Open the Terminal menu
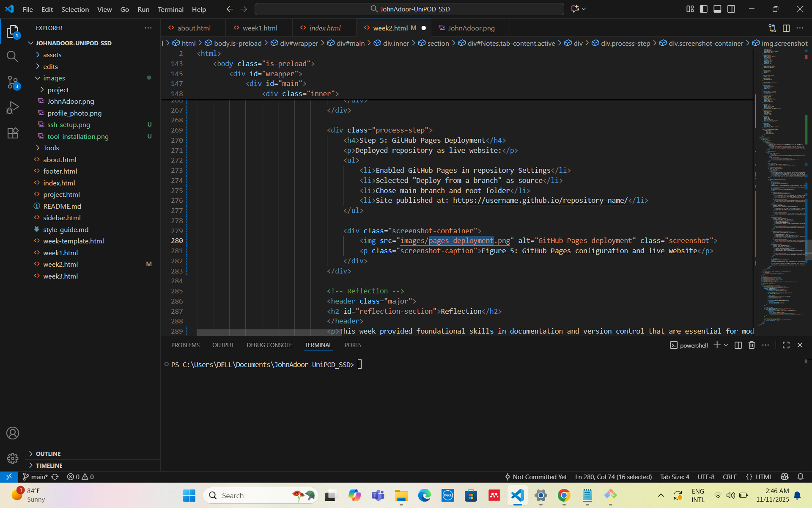The height and width of the screenshot is (508, 812). [170, 9]
